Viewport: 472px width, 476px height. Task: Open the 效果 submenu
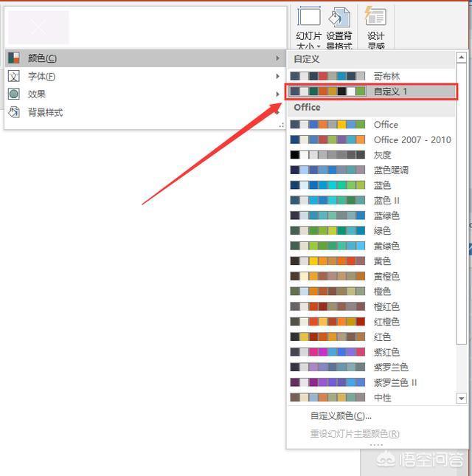145,94
